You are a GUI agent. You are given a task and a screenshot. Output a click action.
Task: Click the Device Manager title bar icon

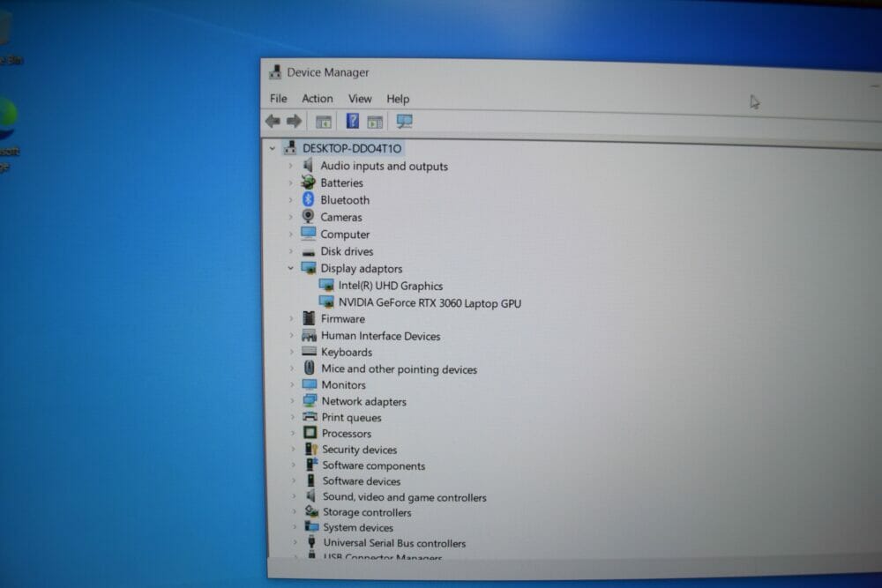click(x=275, y=72)
